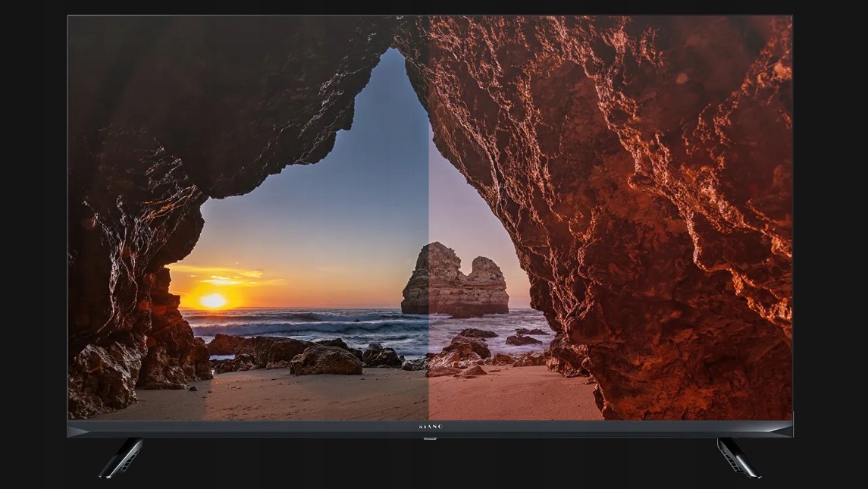Click the IR sensor below the logo
868x489 pixels.
(430, 438)
